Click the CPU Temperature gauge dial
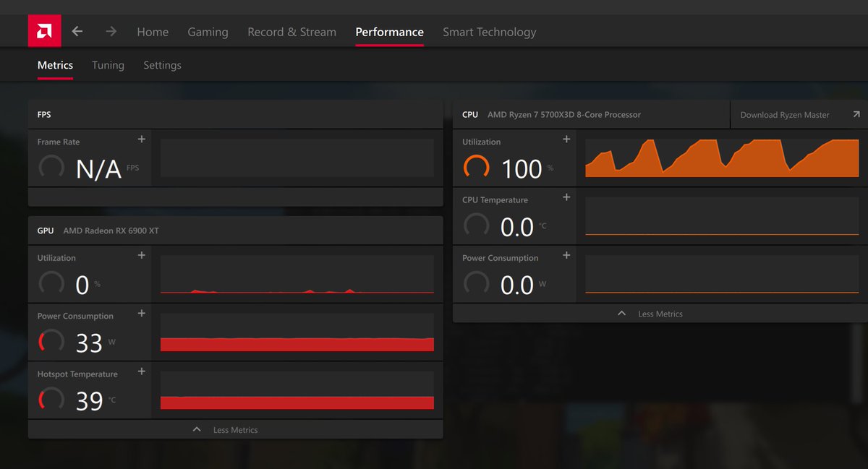Image resolution: width=868 pixels, height=469 pixels. pyautogui.click(x=476, y=225)
